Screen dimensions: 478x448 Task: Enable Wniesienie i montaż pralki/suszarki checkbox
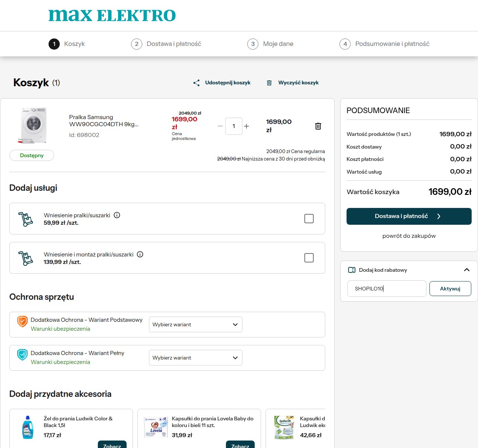point(309,258)
